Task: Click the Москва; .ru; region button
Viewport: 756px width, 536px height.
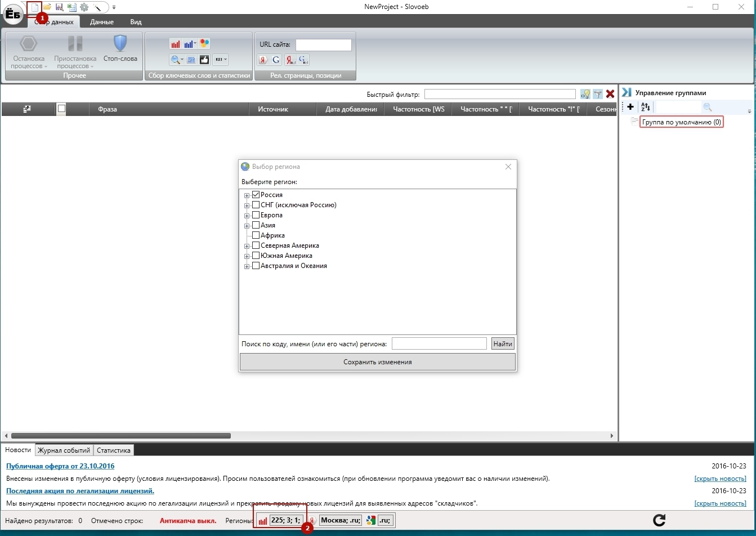Action: (x=341, y=520)
